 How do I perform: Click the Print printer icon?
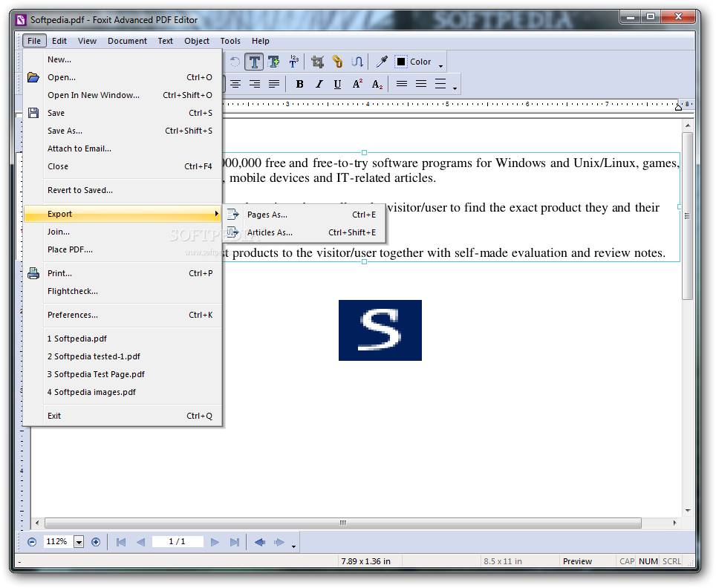[x=33, y=273]
